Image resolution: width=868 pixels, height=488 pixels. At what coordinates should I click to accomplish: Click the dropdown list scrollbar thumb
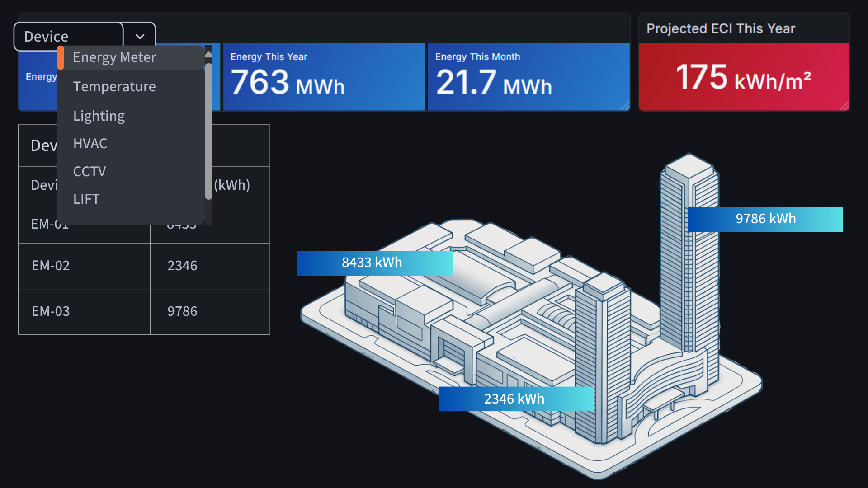click(208, 131)
